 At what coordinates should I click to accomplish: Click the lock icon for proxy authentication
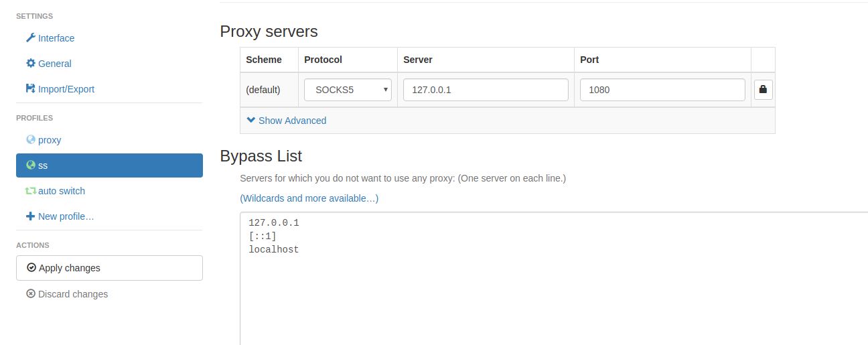tap(763, 90)
